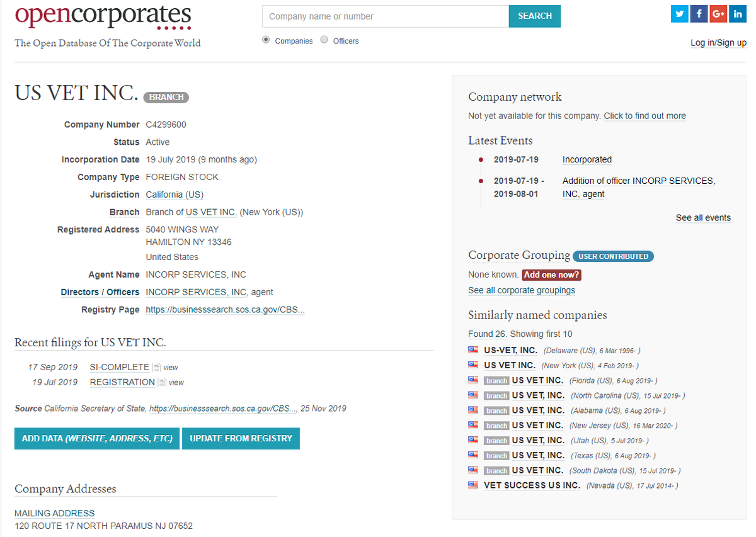Open Found 26 similar companies link
Screen dimensions: 756x537
tap(488, 334)
